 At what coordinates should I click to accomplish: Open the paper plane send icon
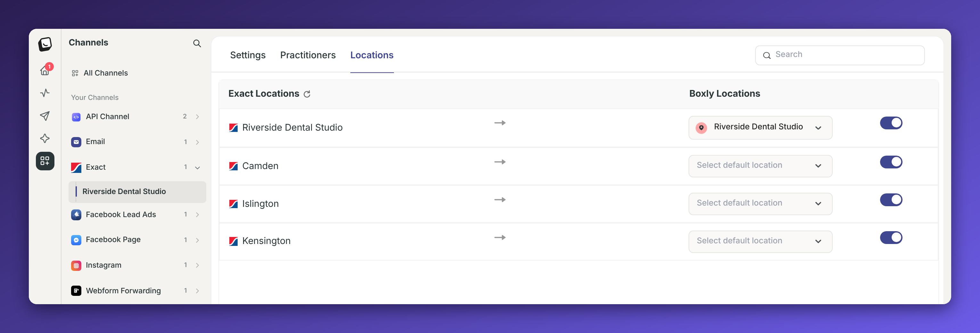[x=45, y=116]
